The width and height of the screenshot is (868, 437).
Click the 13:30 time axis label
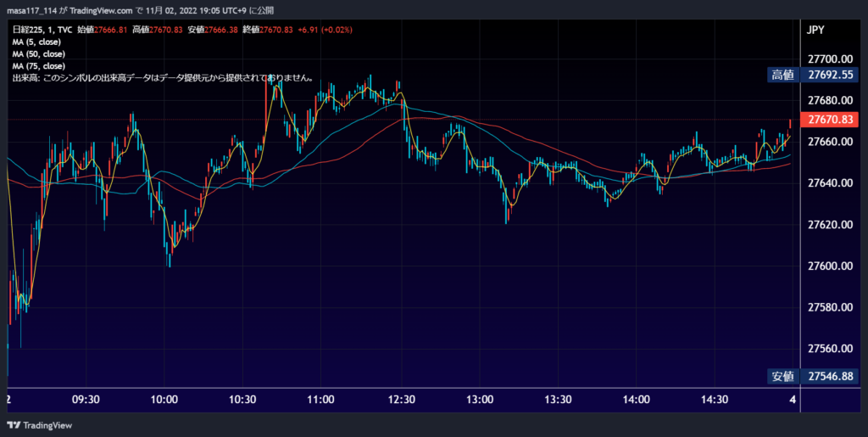(558, 400)
